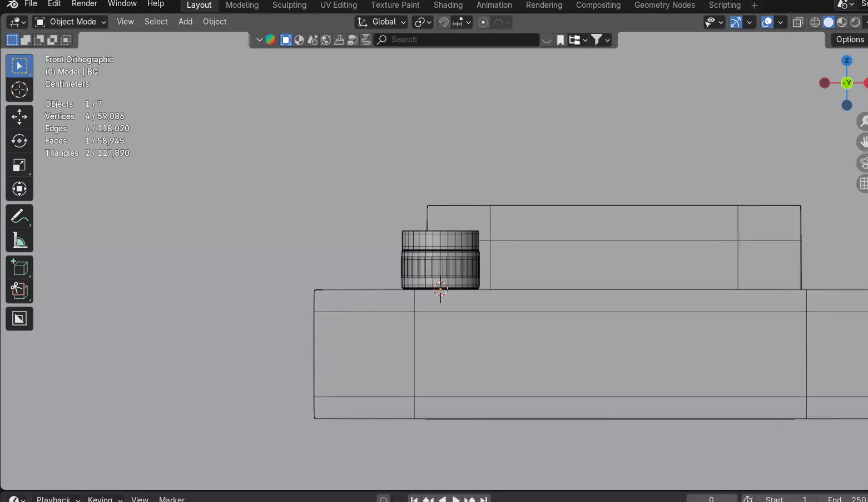The height and width of the screenshot is (502, 868).
Task: Click the green Y axis gizmo handle
Action: (847, 83)
